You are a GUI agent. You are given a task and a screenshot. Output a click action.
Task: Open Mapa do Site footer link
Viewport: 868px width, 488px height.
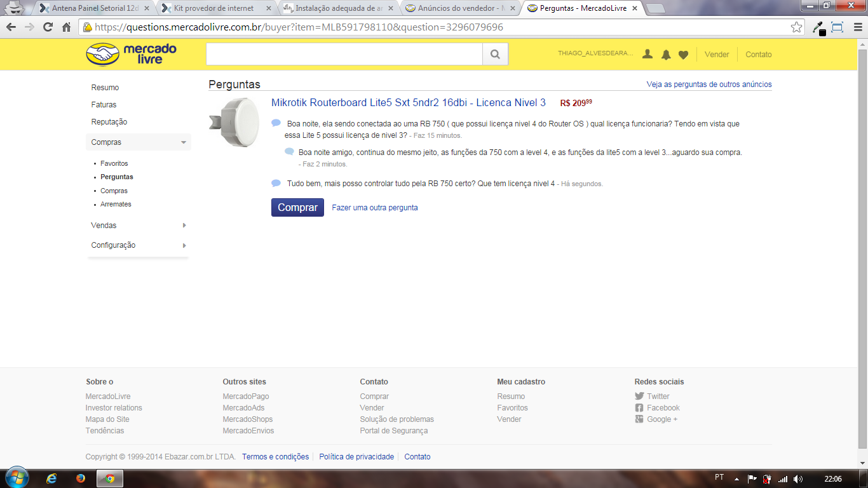107,419
